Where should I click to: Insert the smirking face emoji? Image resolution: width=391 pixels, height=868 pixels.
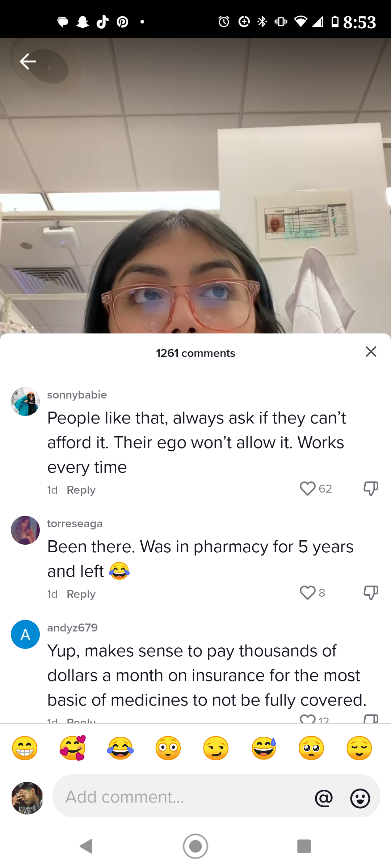tap(216, 748)
